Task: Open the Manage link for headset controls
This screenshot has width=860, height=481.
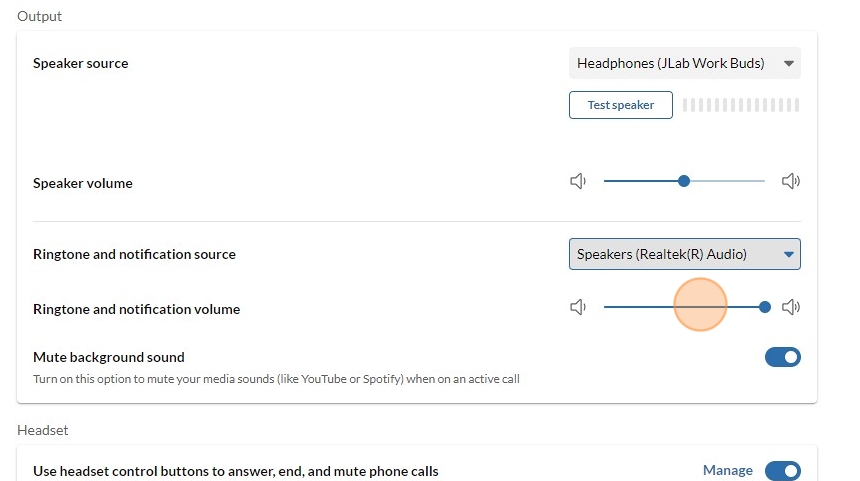Action: coord(728,471)
